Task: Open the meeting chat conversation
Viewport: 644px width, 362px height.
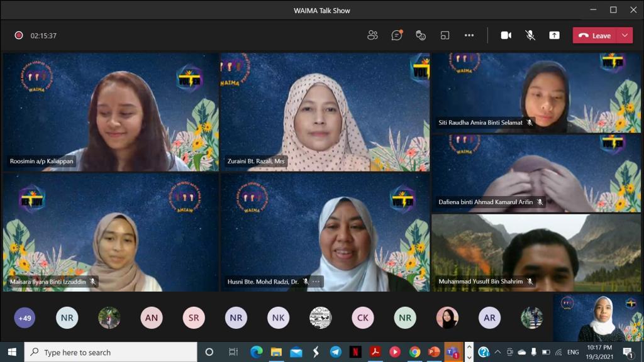Action: pos(396,35)
